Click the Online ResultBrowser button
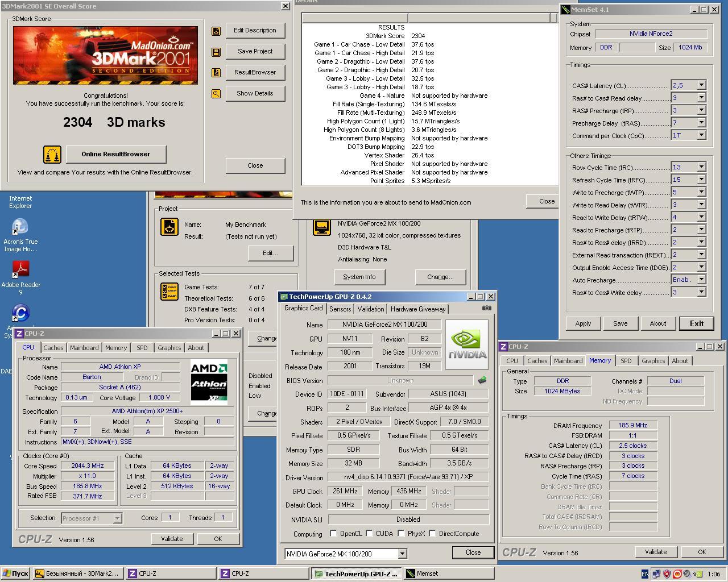 [116, 154]
